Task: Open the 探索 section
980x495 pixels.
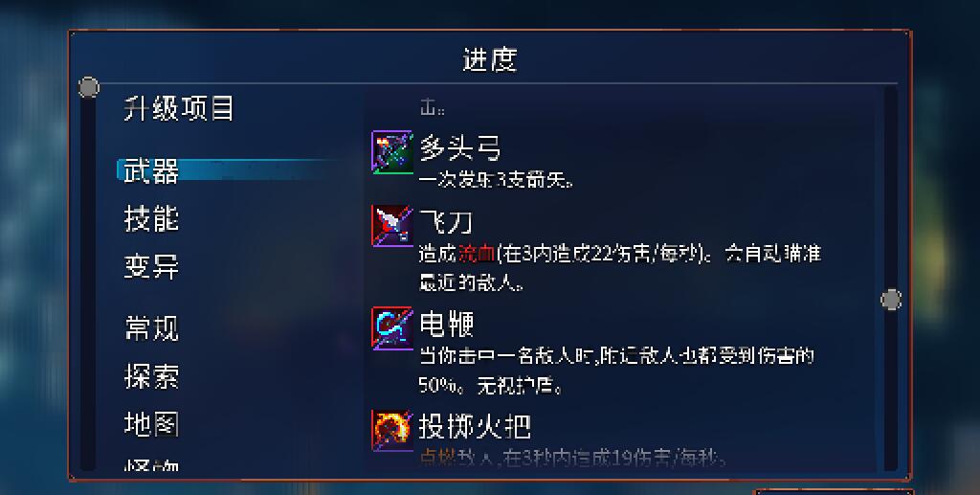Action: pos(151,376)
